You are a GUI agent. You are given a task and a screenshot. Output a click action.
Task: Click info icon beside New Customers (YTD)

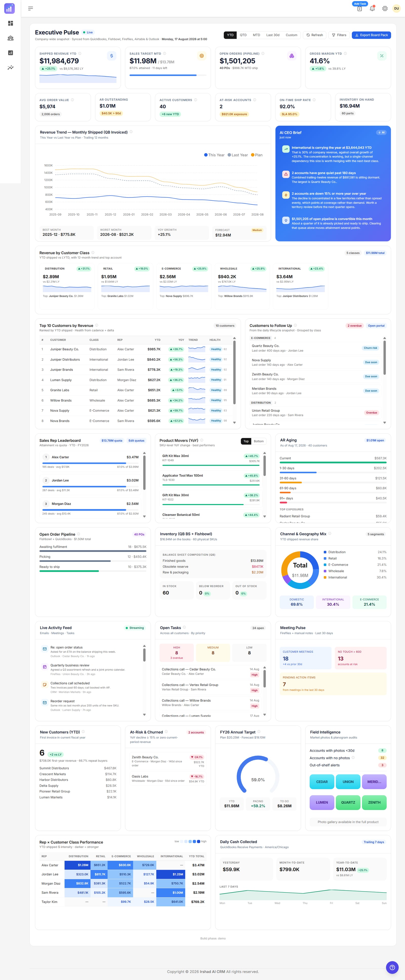[83, 732]
